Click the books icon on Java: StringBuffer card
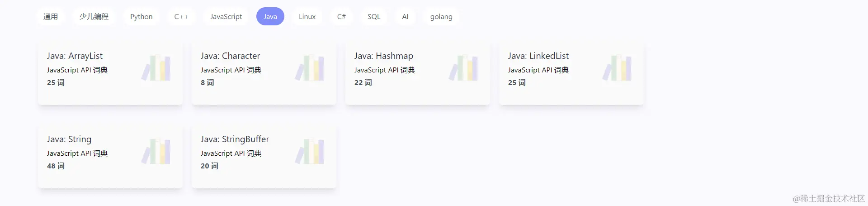 coord(310,151)
